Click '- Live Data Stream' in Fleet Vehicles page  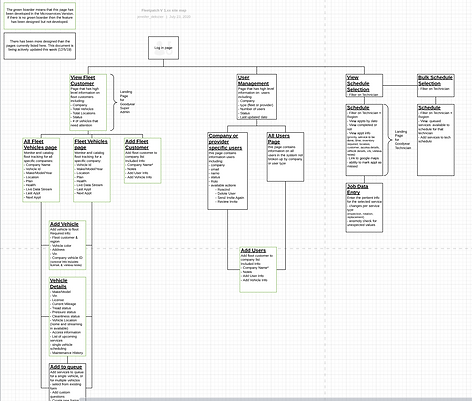point(89,185)
